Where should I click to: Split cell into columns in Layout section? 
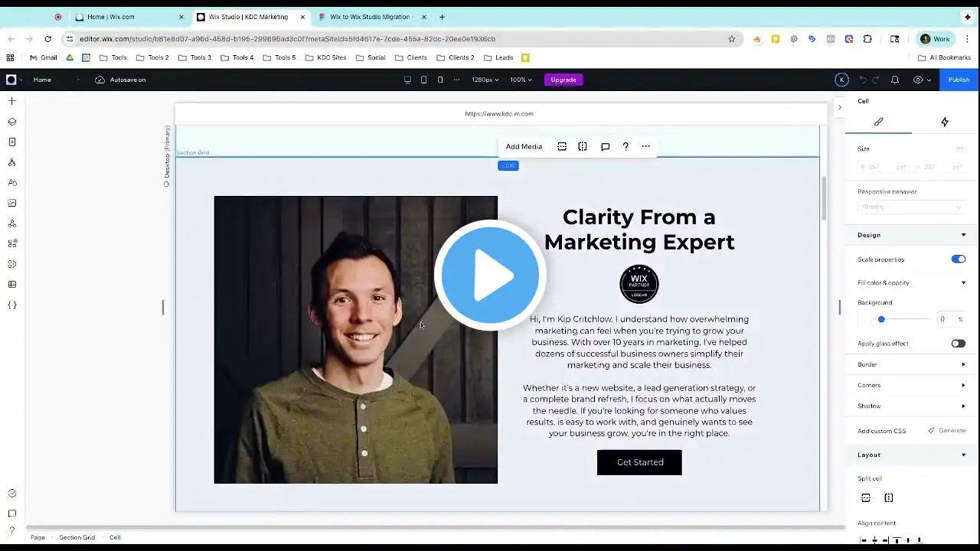click(889, 498)
